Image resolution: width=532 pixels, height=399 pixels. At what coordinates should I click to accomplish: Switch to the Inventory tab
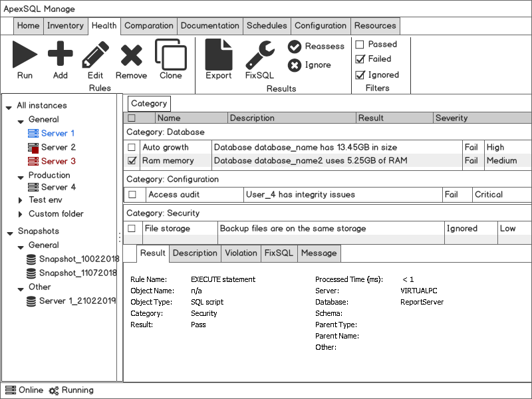click(65, 26)
